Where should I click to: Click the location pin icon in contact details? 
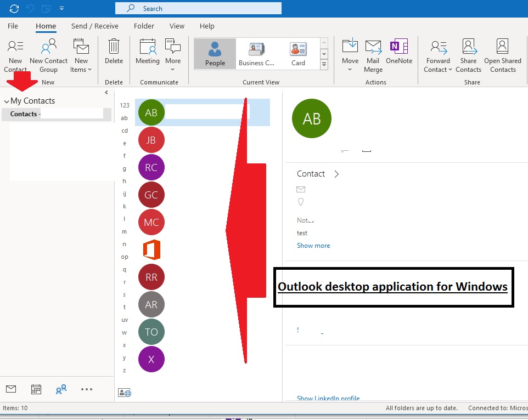(301, 202)
